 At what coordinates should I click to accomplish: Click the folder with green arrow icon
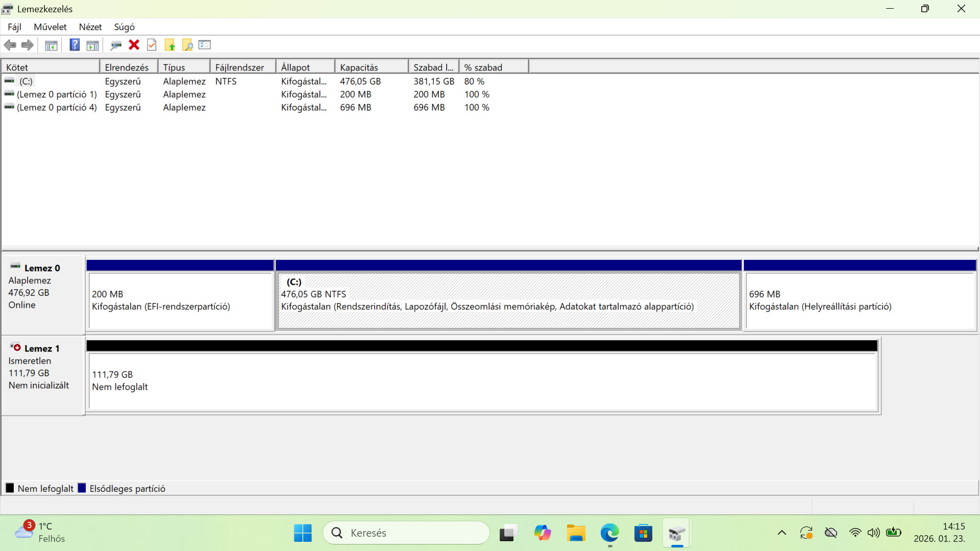(x=169, y=45)
